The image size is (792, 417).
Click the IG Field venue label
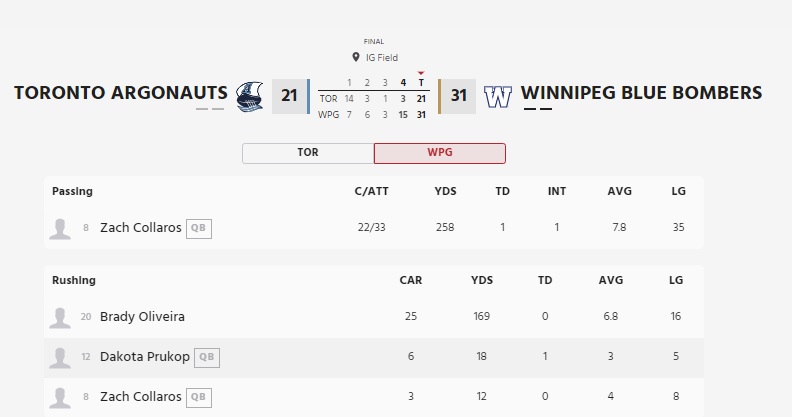(380, 58)
